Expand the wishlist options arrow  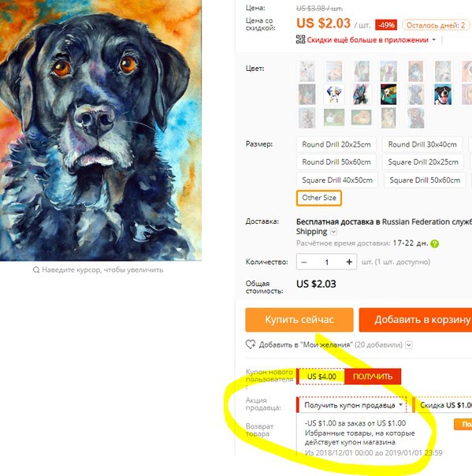click(409, 345)
